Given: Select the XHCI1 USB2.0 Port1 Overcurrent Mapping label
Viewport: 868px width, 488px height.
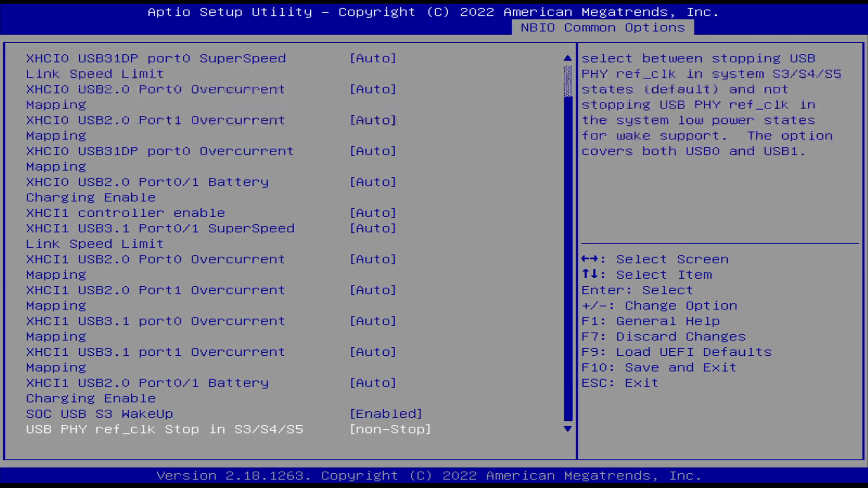Looking at the screenshot, I should 156,298.
